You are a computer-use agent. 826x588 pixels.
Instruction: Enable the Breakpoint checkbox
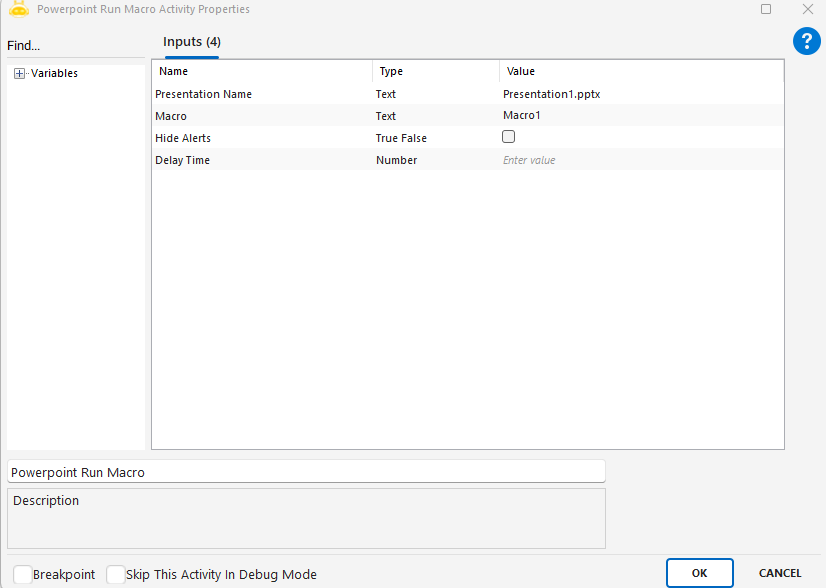pos(22,574)
